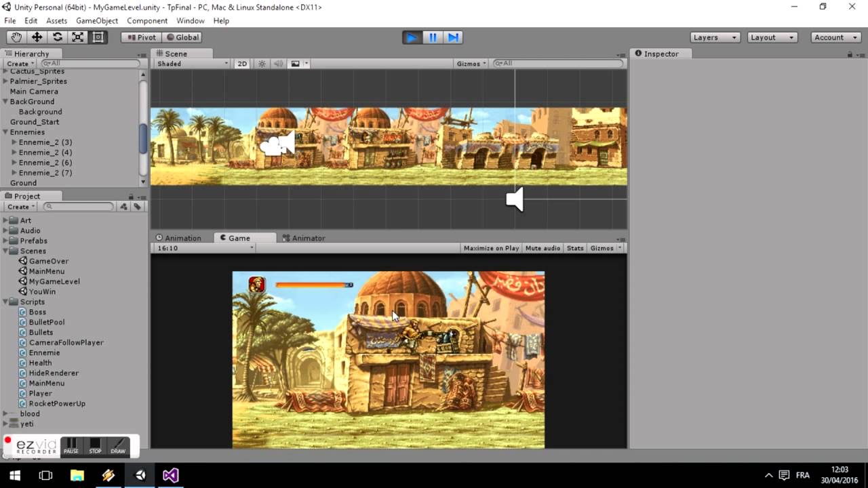Toggle Scene view audio
This screenshot has height=488, width=868.
pyautogui.click(x=278, y=64)
